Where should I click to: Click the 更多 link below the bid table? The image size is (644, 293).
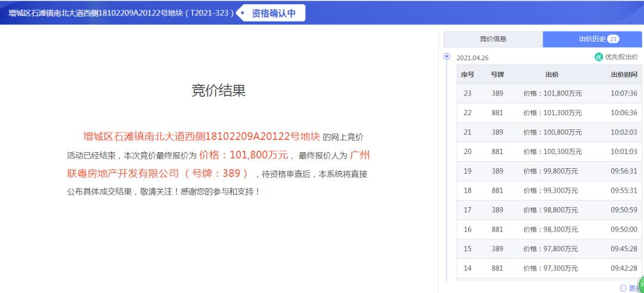point(630,288)
